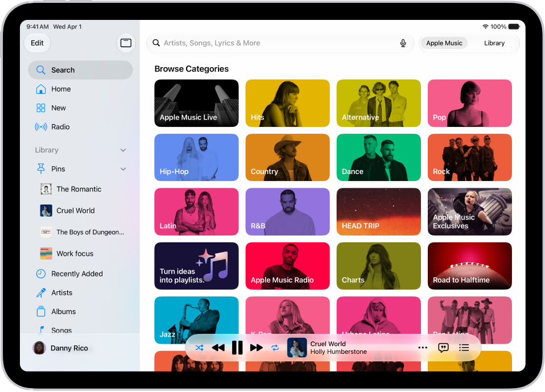545x392 pixels.
Task: Open the pinned item The Romantic
Action: [80, 189]
